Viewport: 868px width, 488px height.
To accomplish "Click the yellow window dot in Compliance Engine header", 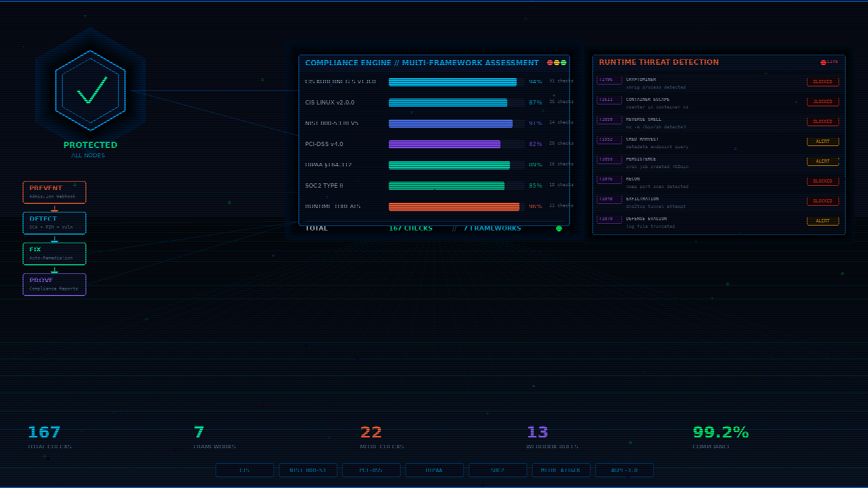I will coord(557,63).
